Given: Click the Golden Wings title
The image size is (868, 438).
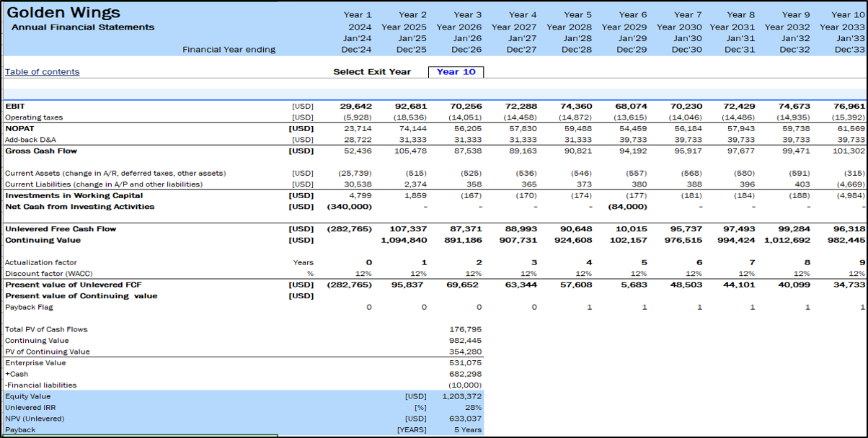Looking at the screenshot, I should (x=63, y=13).
